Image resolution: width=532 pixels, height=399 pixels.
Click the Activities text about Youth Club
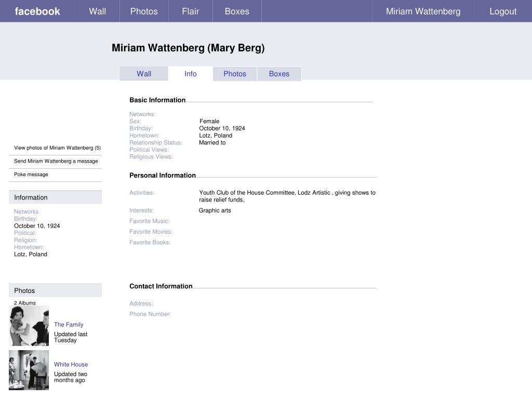(x=287, y=196)
